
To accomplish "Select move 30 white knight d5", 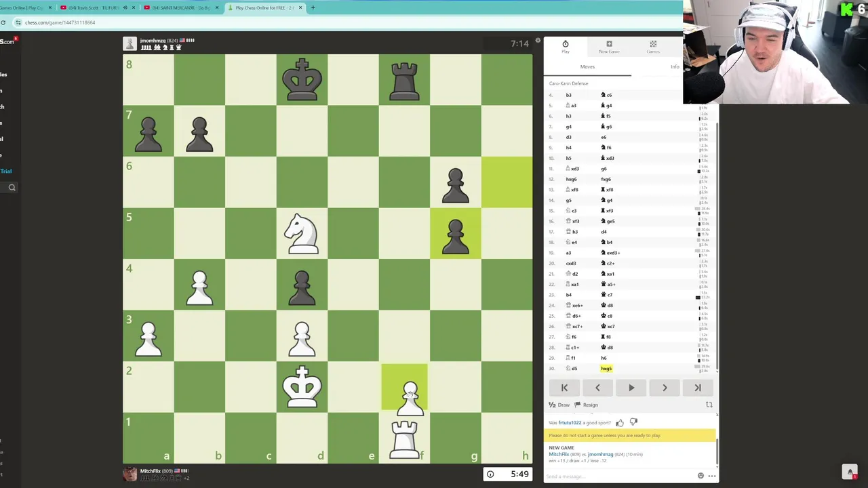I will click(x=572, y=369).
